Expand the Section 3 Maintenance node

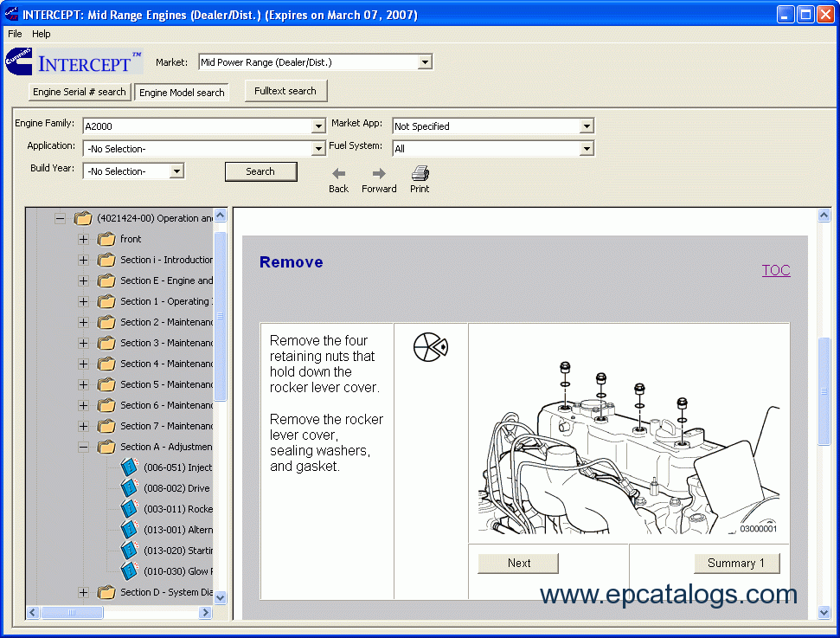pos(83,343)
